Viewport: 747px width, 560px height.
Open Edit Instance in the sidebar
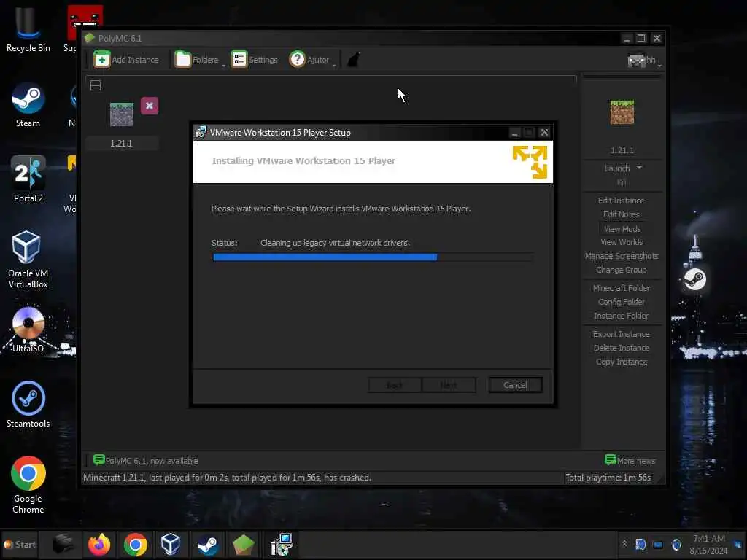(622, 201)
